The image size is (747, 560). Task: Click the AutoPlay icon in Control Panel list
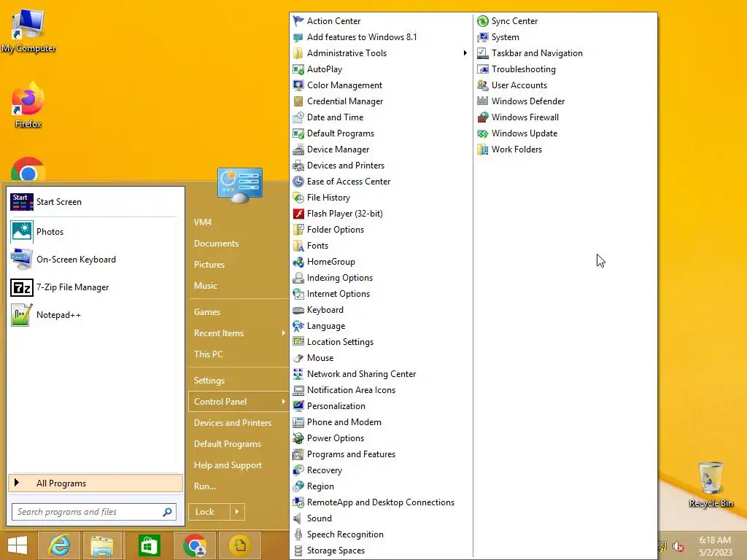(x=298, y=69)
